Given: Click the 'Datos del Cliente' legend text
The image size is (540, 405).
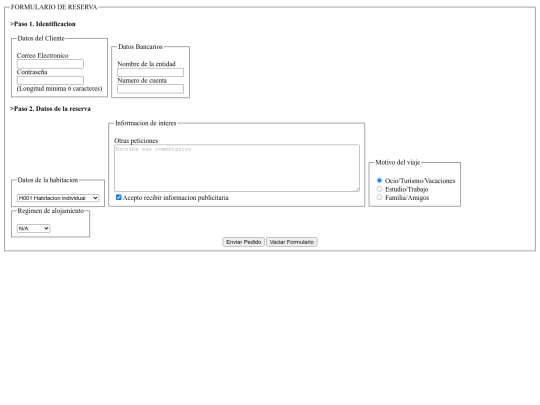Looking at the screenshot, I should [x=41, y=38].
